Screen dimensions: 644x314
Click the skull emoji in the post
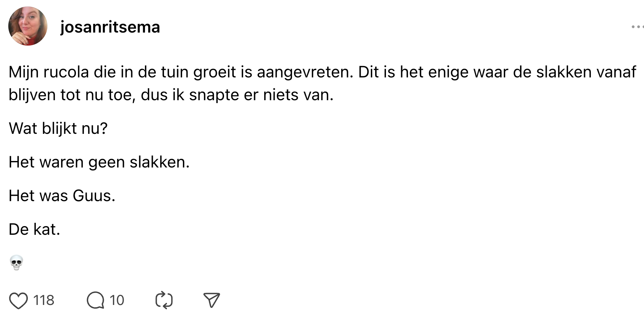coord(16,263)
